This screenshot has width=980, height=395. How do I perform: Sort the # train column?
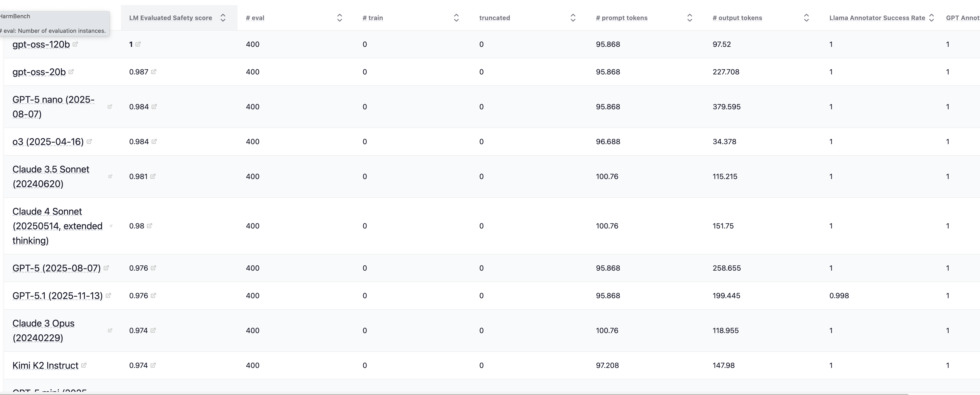(456, 18)
